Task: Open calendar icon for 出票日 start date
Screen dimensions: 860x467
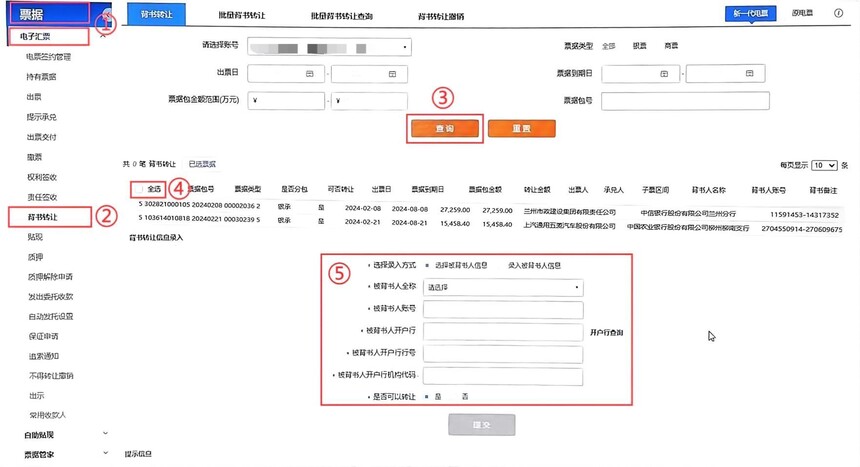Action: point(309,74)
